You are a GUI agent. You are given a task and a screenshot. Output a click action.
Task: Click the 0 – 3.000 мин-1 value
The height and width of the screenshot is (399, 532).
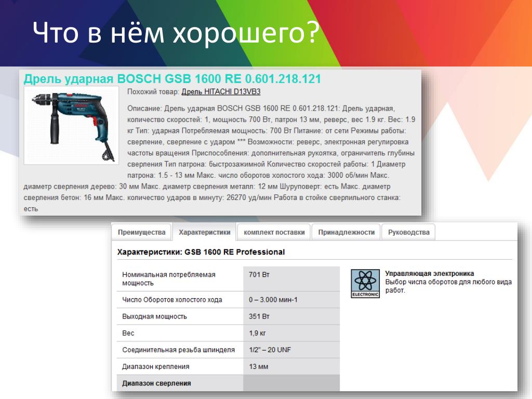click(x=273, y=300)
